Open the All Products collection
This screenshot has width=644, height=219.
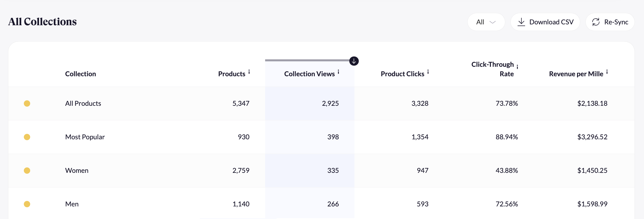(x=83, y=103)
